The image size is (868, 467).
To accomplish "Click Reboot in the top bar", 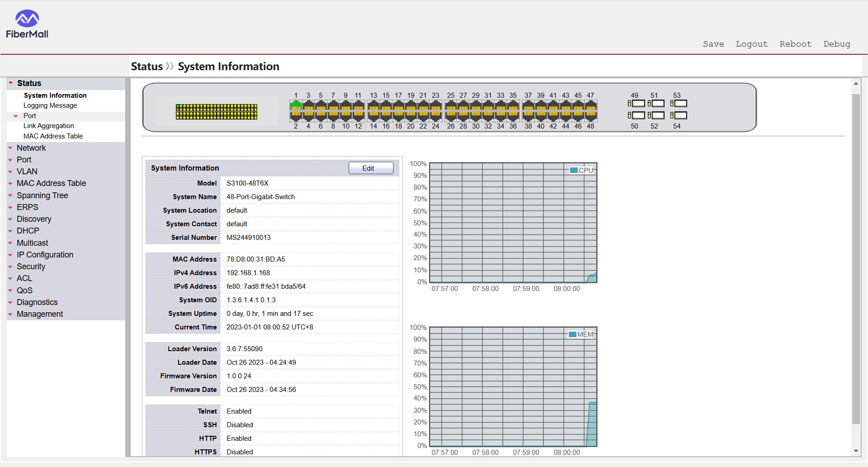I will (795, 44).
